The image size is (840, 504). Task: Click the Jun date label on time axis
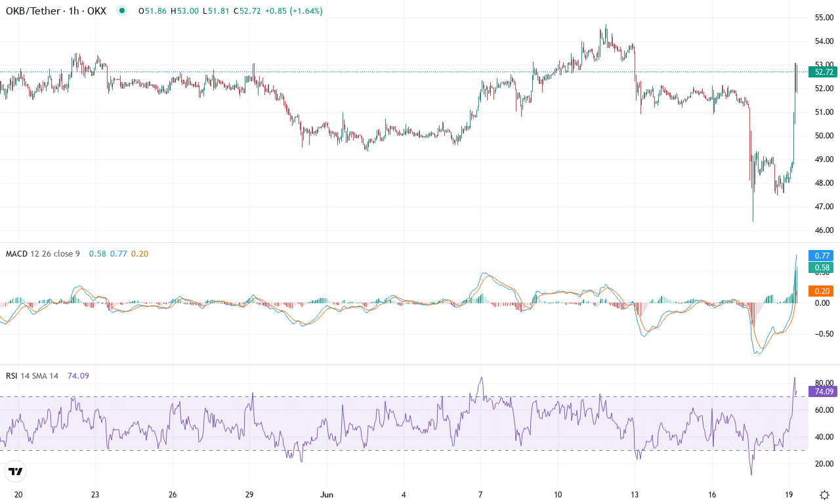326,495
